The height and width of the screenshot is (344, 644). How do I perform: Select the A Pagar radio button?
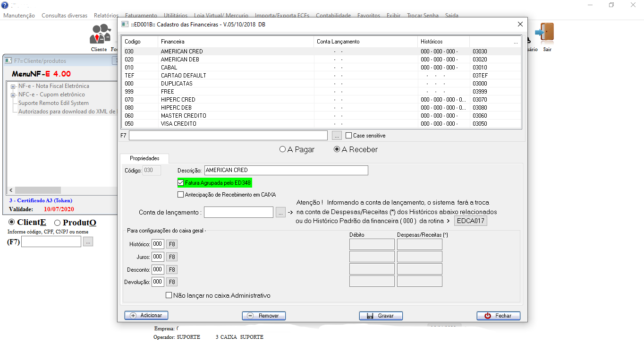click(283, 149)
